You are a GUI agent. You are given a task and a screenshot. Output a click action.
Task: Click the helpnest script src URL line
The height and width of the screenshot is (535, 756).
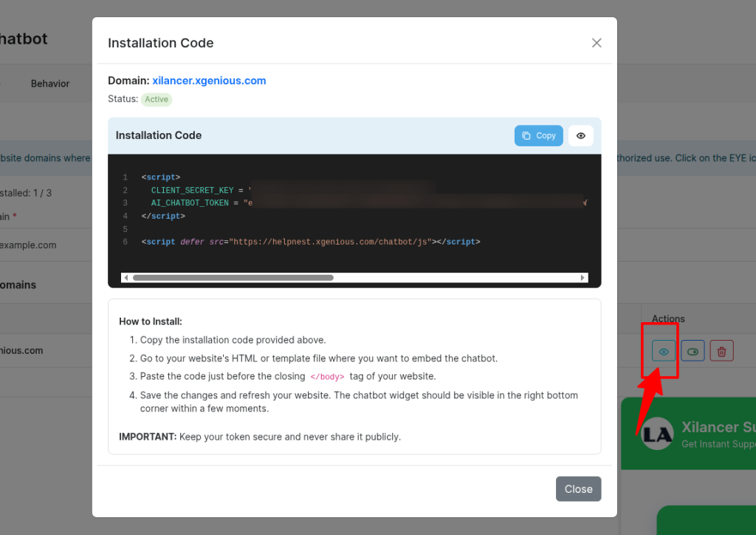310,242
